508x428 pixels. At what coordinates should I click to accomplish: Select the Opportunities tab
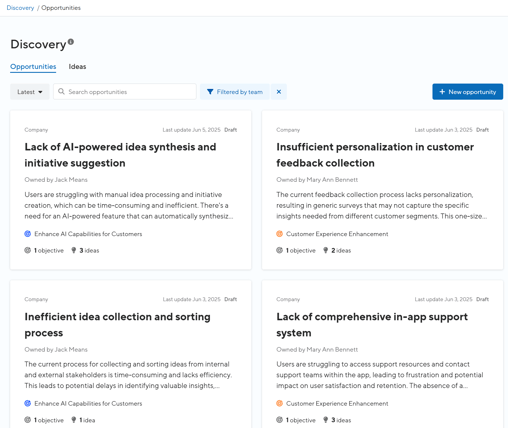point(33,67)
